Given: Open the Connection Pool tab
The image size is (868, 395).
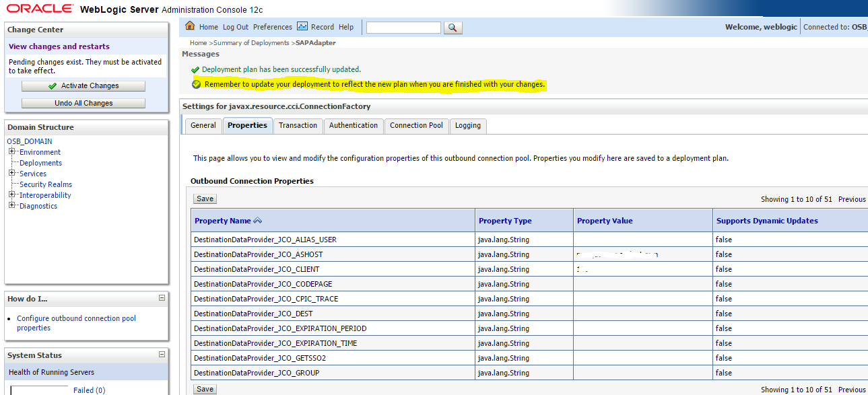Looking at the screenshot, I should click(416, 125).
